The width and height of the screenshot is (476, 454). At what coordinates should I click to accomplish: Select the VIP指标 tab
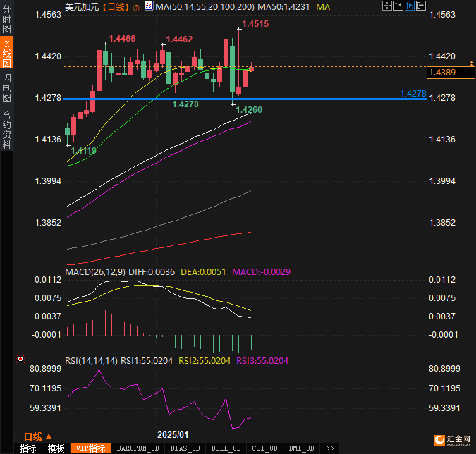pos(91,448)
